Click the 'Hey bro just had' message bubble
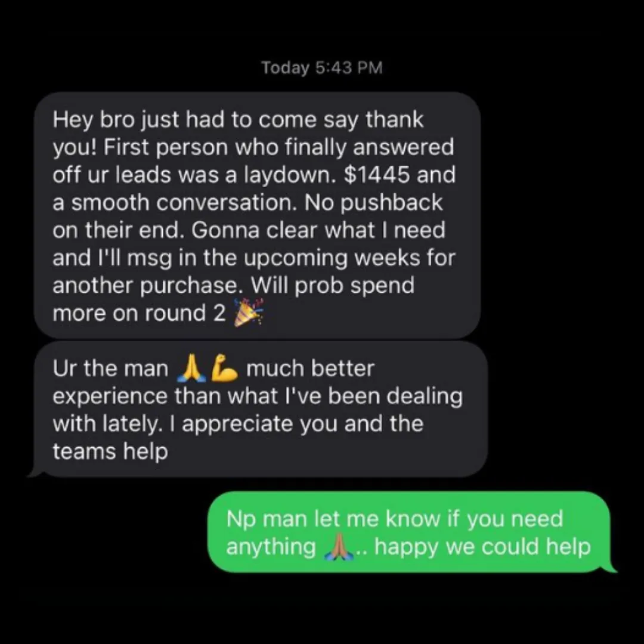The image size is (644, 644). coord(258,215)
